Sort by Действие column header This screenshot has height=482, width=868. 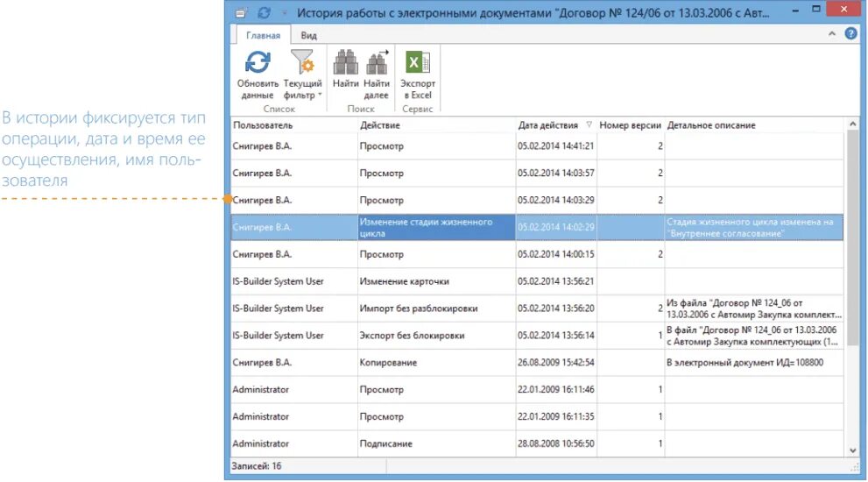click(x=436, y=125)
